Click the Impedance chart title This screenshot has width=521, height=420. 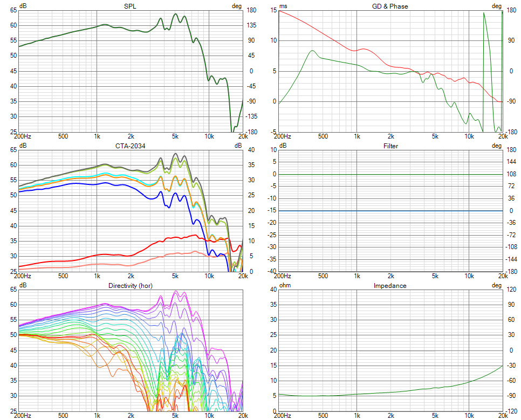click(x=390, y=286)
